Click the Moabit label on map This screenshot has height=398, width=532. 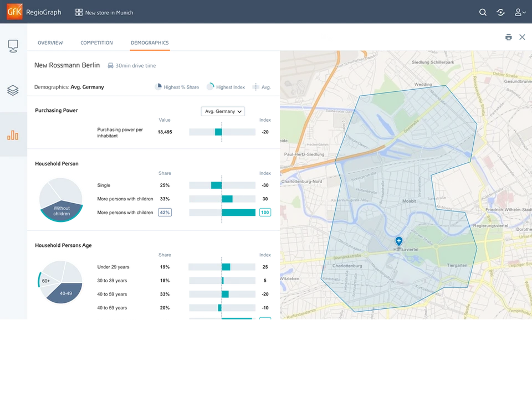409,201
